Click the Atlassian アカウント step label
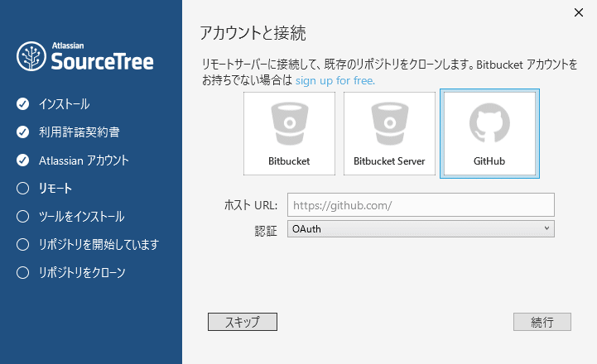 click(84, 160)
